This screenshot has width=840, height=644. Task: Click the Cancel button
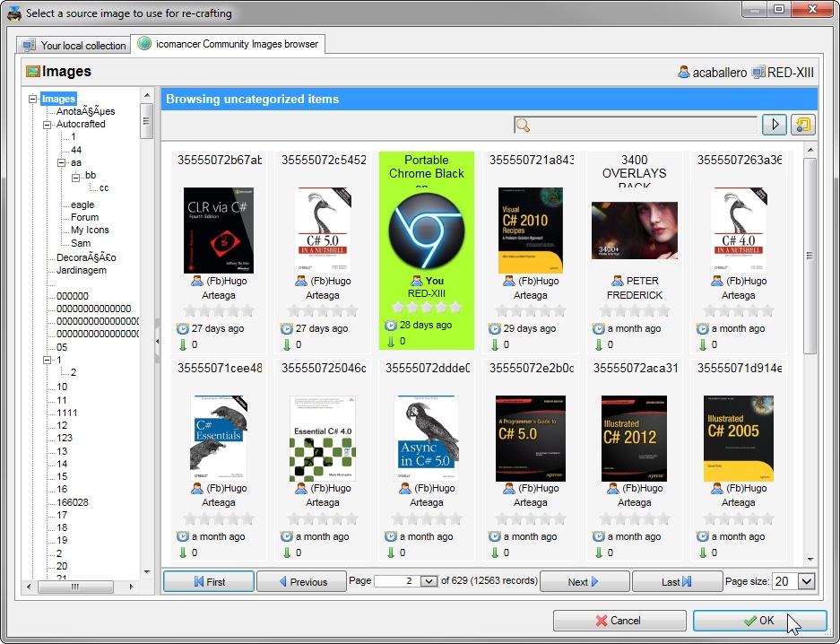pyautogui.click(x=619, y=621)
